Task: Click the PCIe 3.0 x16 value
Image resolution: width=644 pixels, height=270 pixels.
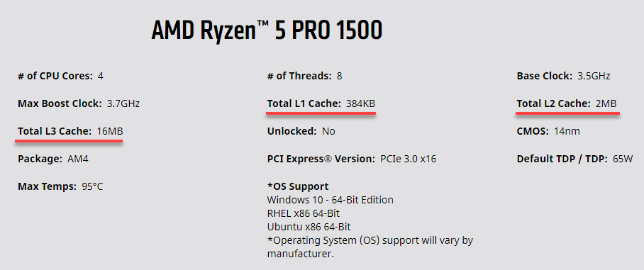Action: (x=409, y=159)
